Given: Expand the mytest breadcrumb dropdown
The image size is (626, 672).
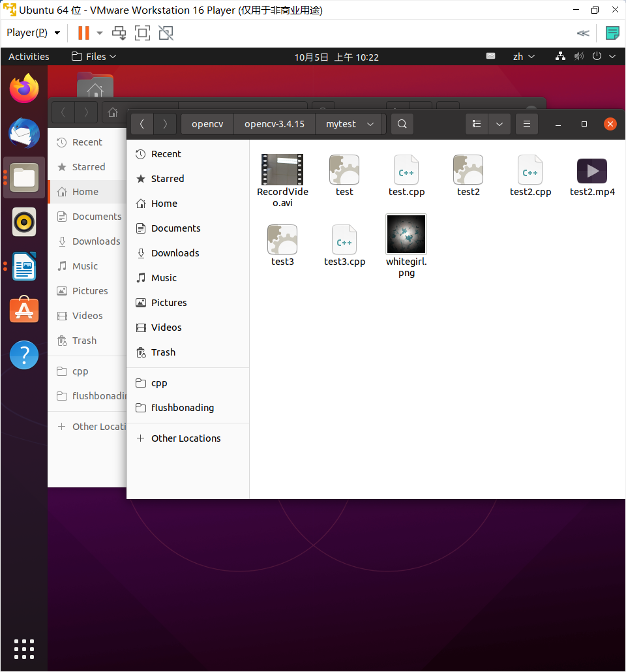Looking at the screenshot, I should click(370, 123).
